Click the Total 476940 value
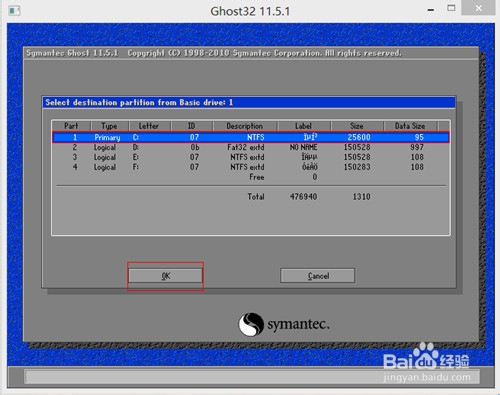The image size is (500, 395). [303, 197]
